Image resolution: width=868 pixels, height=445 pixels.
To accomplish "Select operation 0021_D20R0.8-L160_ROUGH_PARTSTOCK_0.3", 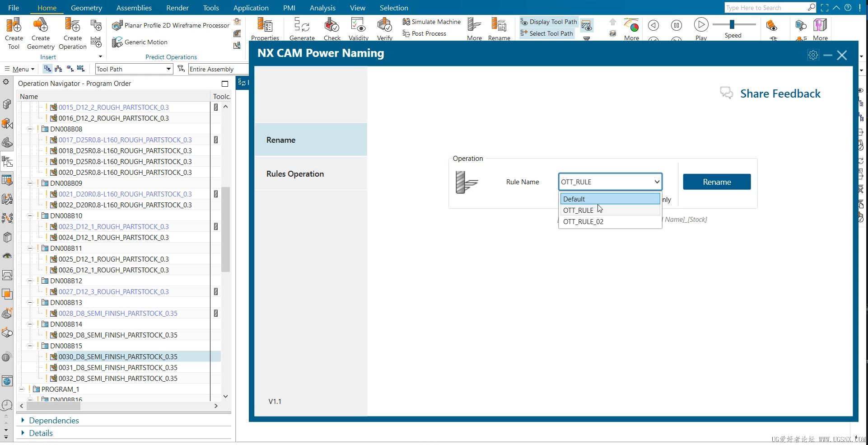I will (x=125, y=194).
